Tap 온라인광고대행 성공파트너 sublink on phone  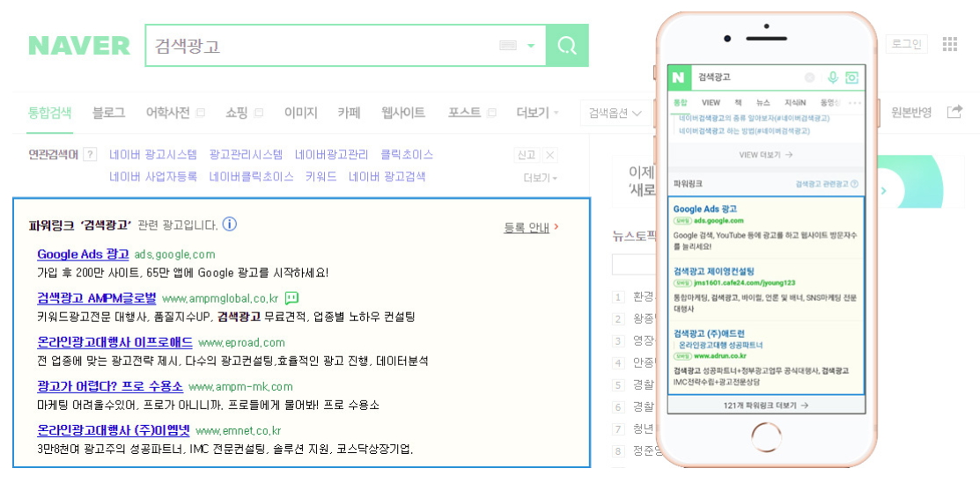(x=720, y=345)
